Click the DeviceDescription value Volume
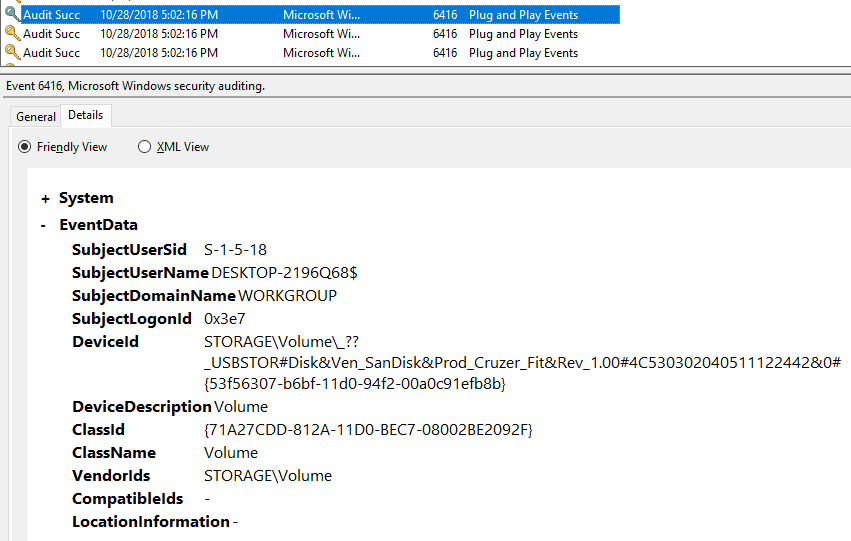The image size is (851, 541). pyautogui.click(x=241, y=407)
